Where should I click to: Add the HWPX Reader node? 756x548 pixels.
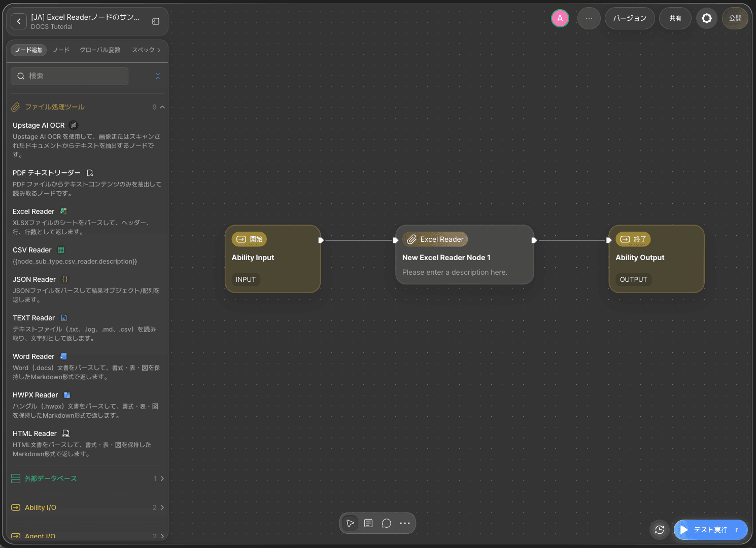[x=87, y=405]
